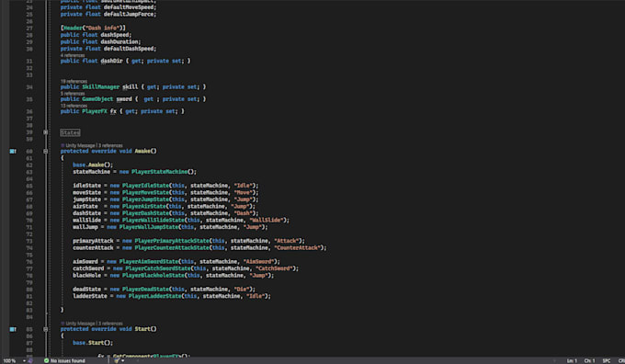This screenshot has width=625, height=364.
Task: Click PlayerIdleState on line 65
Action: (145, 186)
